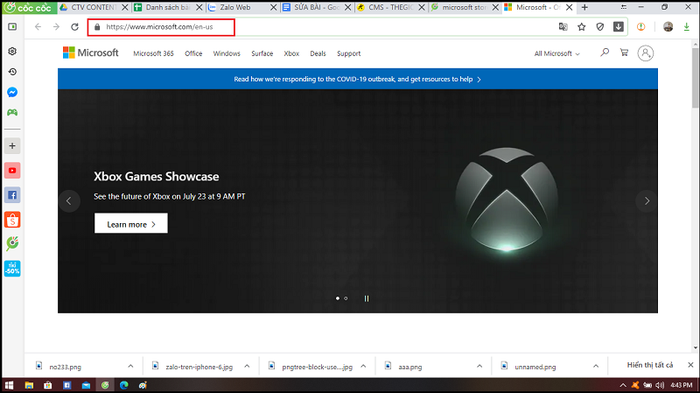Open Shopee shortcut in the sidebar
Image resolution: width=700 pixels, height=393 pixels.
pyautogui.click(x=12, y=220)
